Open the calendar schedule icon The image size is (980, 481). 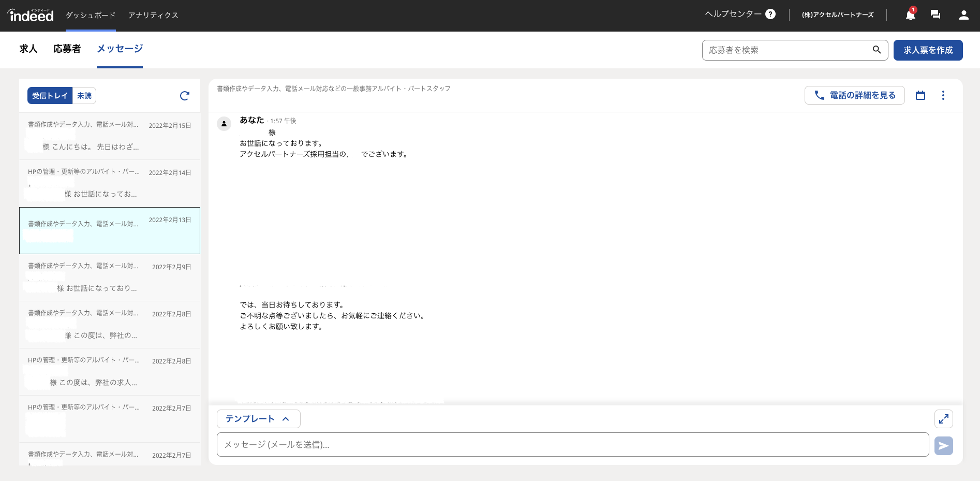coord(920,95)
